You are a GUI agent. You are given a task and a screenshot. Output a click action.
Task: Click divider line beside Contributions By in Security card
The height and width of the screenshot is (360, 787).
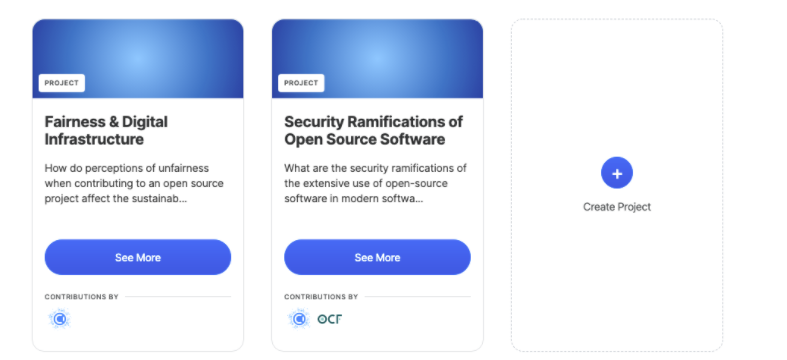417,297
